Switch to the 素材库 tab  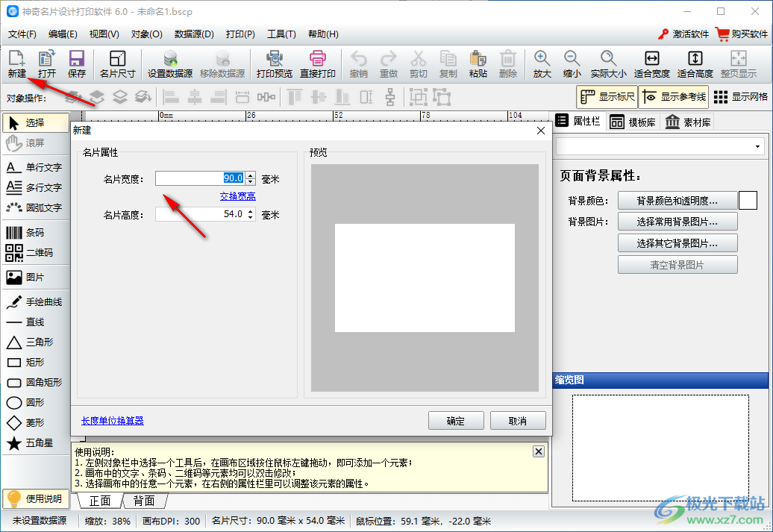pyautogui.click(x=688, y=122)
